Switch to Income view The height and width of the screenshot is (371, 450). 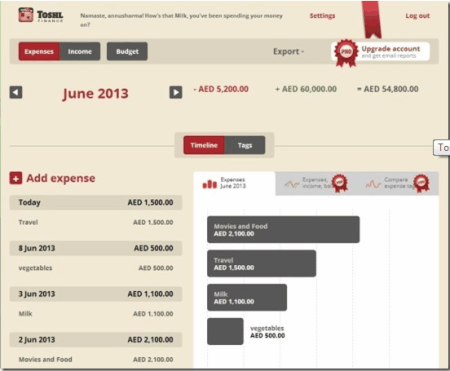point(80,51)
